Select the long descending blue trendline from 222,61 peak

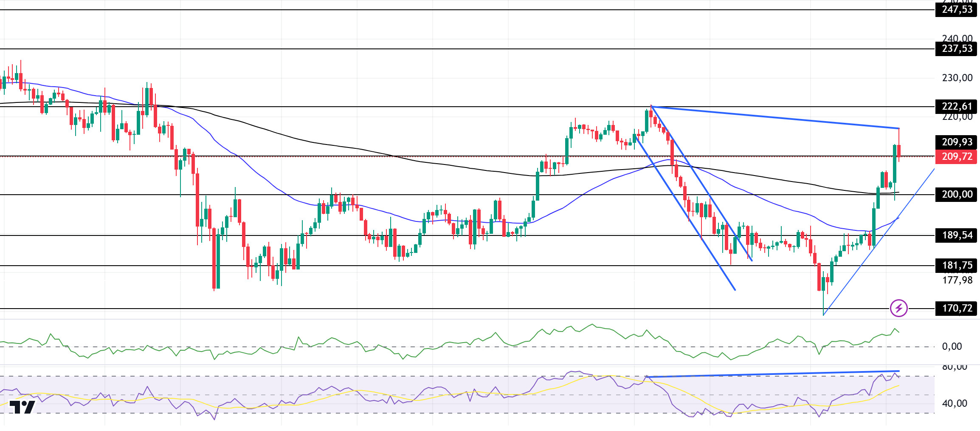point(775,117)
